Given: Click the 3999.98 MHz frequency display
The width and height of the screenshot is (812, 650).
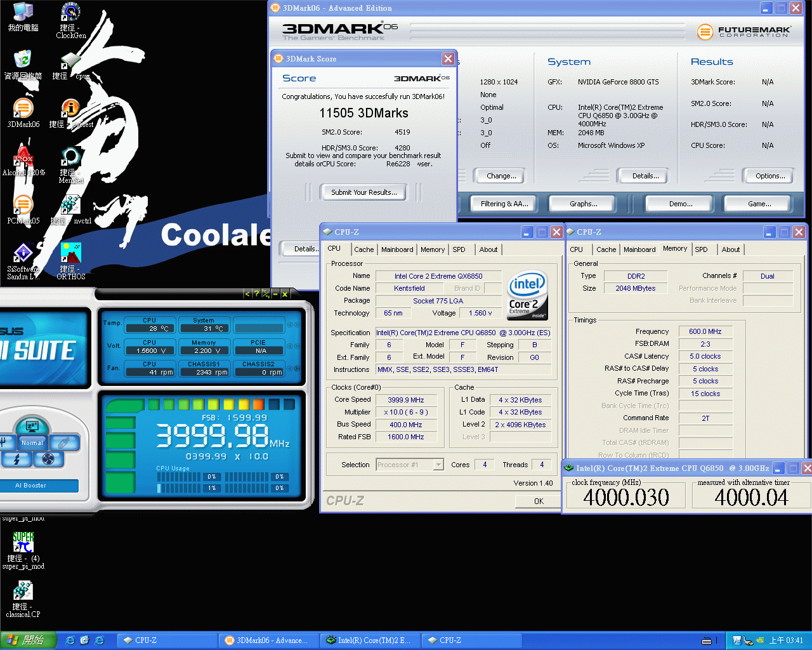Looking at the screenshot, I should (x=222, y=435).
